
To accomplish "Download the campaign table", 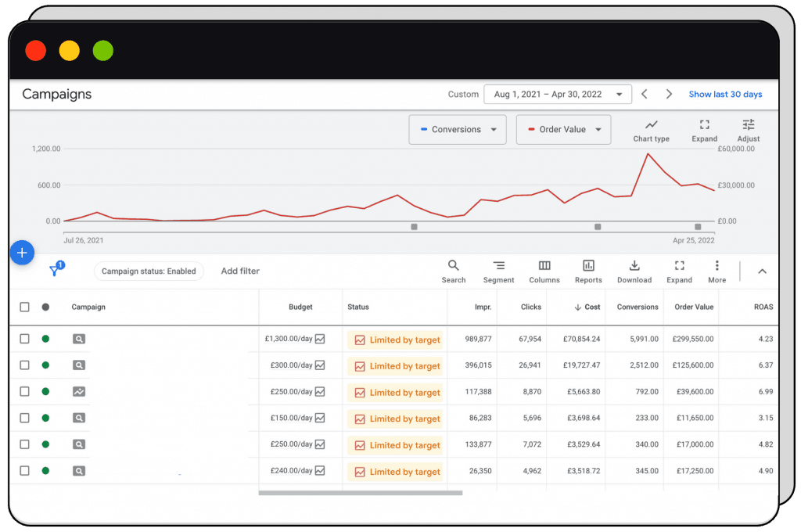I will click(x=634, y=272).
